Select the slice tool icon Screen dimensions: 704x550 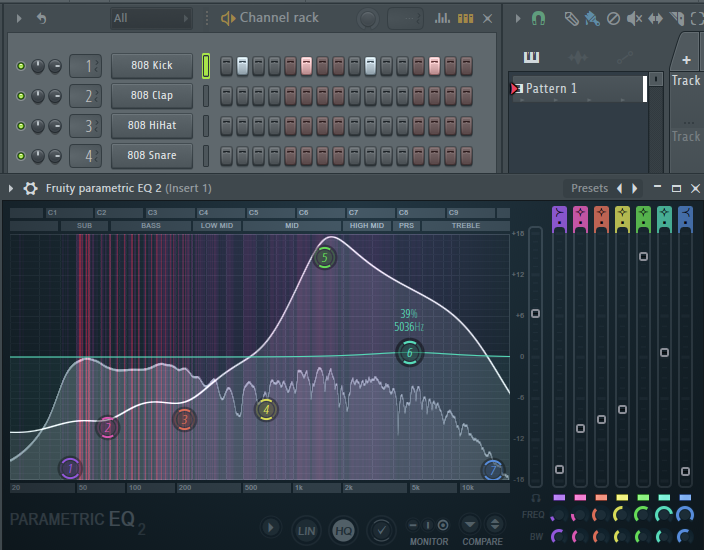click(677, 18)
